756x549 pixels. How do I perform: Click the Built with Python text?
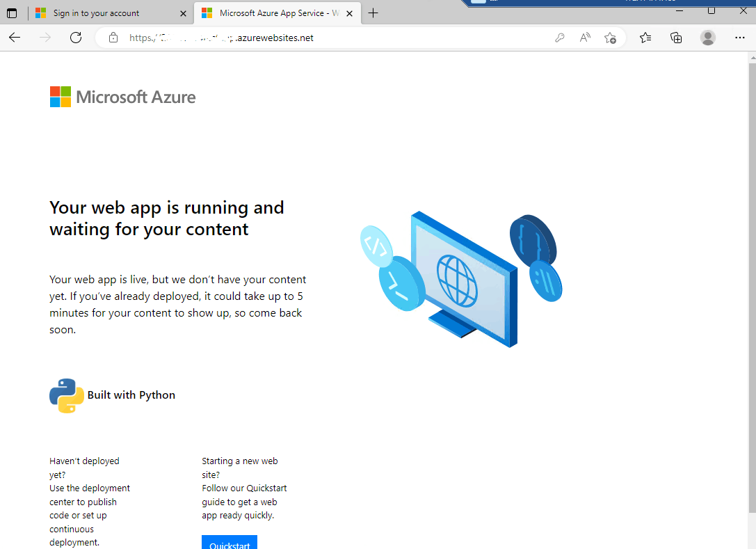[131, 395]
